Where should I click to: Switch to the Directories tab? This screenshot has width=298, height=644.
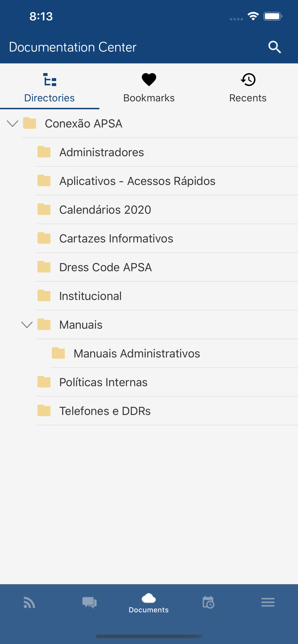(x=50, y=88)
